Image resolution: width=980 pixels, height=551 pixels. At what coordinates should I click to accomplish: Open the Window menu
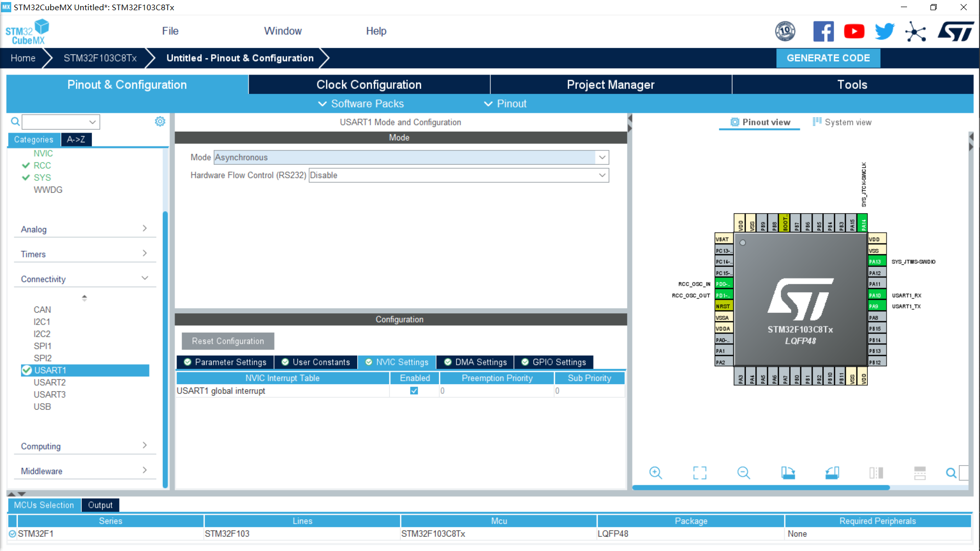pos(283,31)
